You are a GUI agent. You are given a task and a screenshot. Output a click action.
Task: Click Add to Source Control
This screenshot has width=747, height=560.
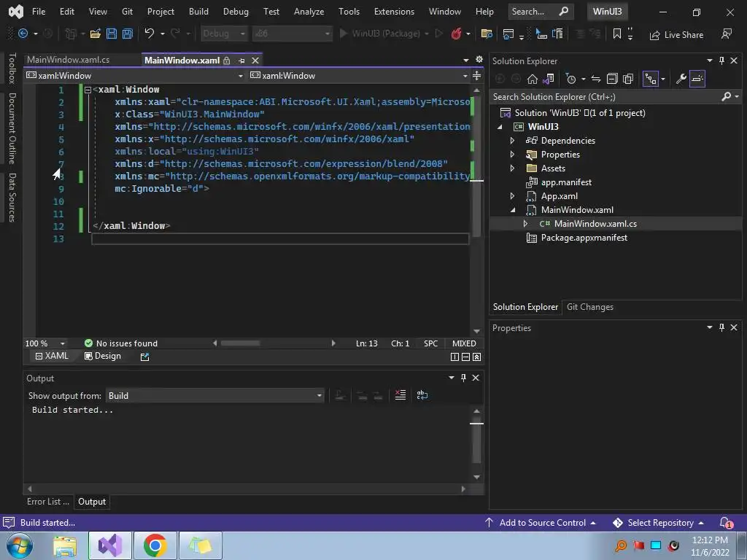pos(541,523)
